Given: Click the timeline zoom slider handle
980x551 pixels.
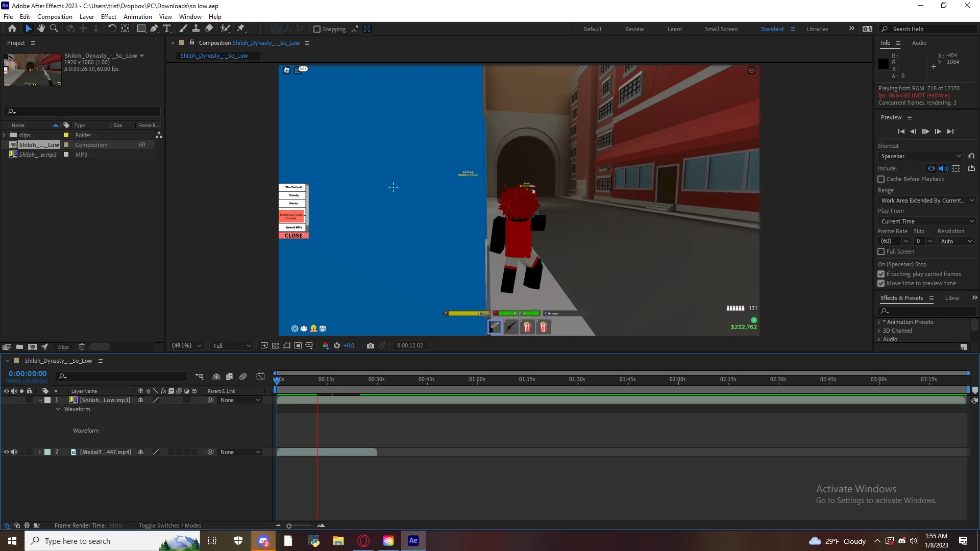Looking at the screenshot, I should click(x=289, y=526).
